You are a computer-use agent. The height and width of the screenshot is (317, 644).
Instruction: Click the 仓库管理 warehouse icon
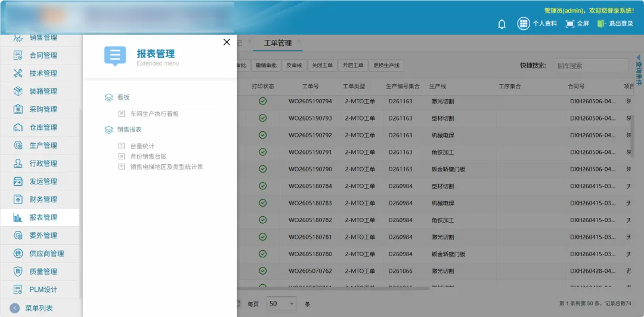click(18, 128)
